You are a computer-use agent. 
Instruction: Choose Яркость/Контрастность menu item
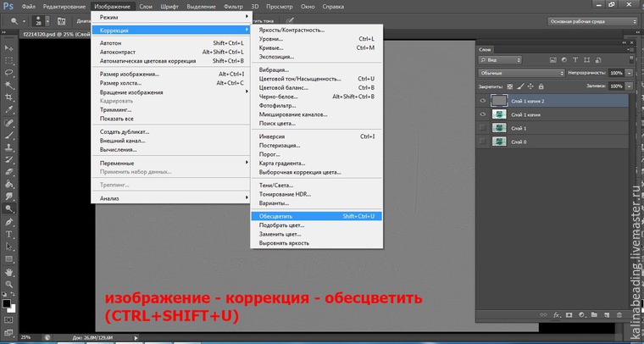(x=316, y=30)
